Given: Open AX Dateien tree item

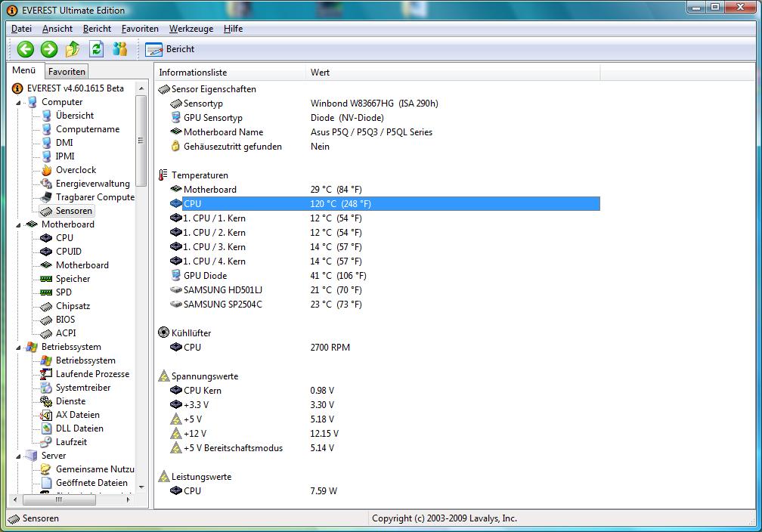Looking at the screenshot, I should click(x=78, y=415).
